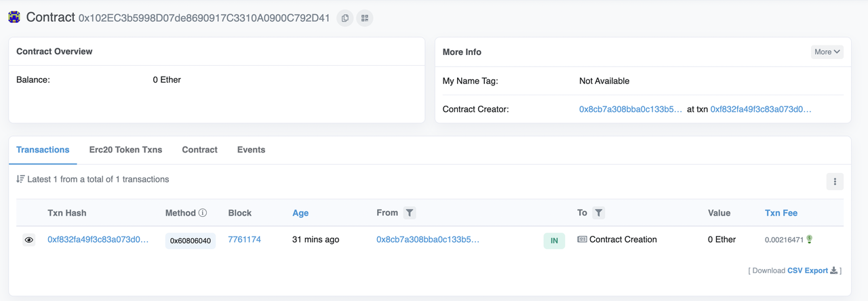Click the 0x60806040 method badge
Viewport: 868px width, 301px height.
[x=191, y=241]
